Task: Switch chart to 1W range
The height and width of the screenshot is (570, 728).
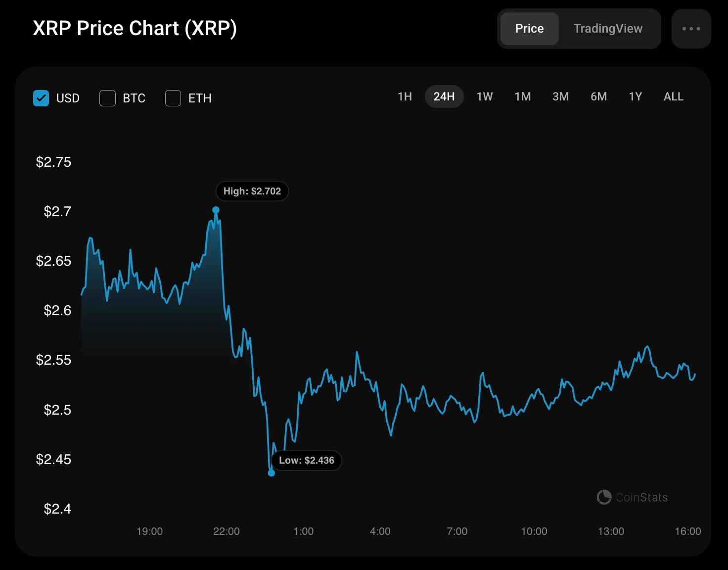Action: tap(484, 96)
